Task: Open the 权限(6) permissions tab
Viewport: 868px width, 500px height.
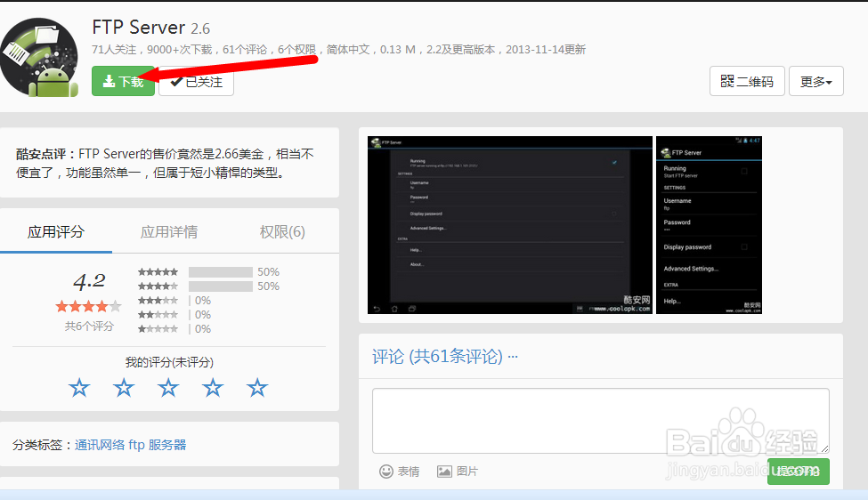Action: click(x=282, y=231)
